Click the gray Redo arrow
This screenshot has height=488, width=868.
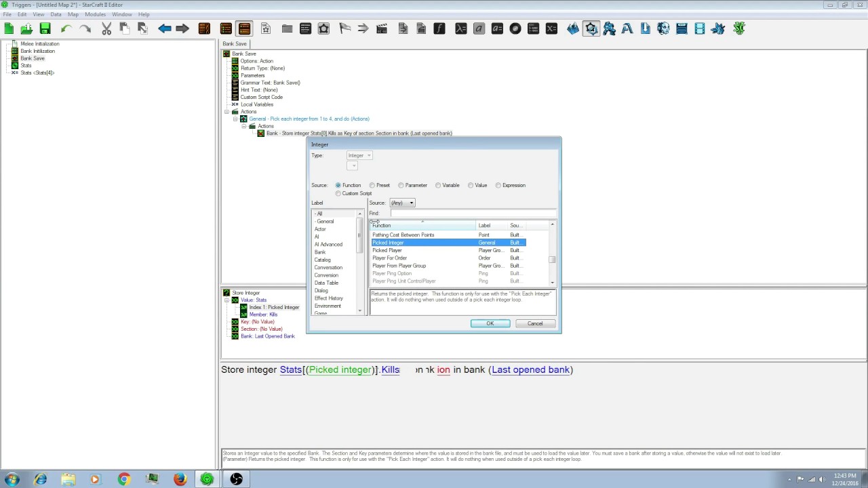[x=85, y=28]
